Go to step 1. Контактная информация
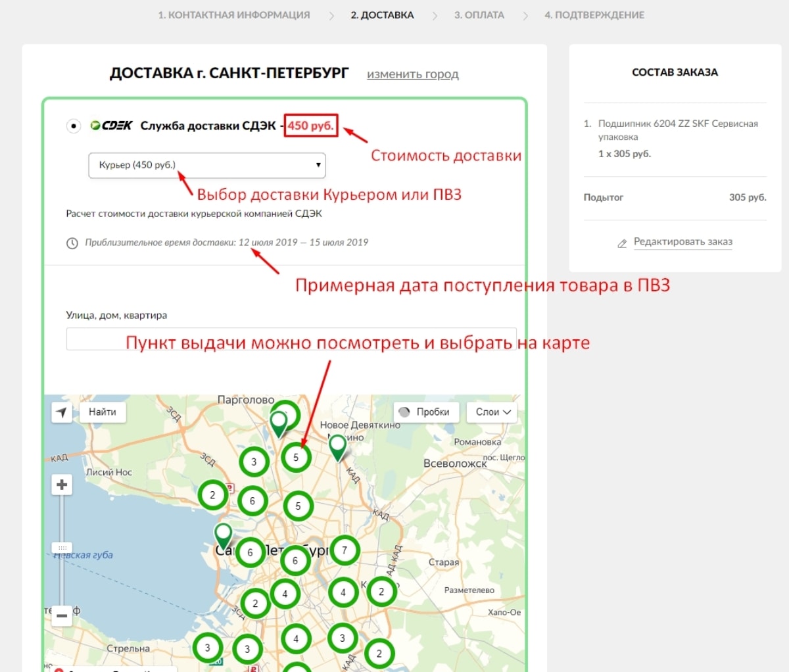 click(233, 15)
